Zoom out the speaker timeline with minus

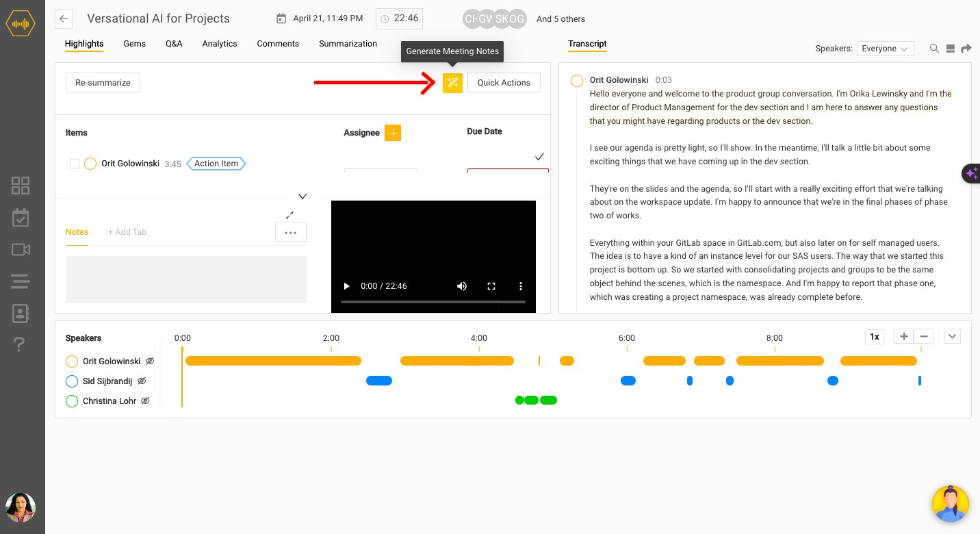click(924, 336)
